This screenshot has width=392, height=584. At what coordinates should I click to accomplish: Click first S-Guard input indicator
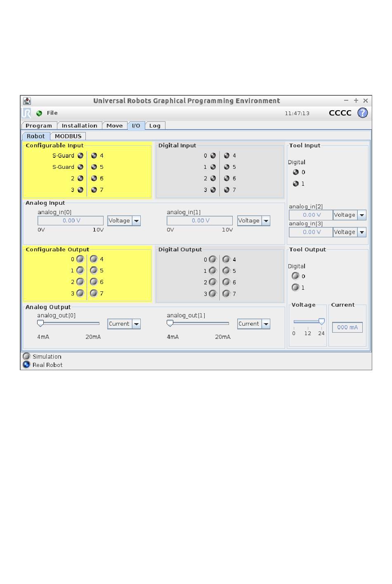[x=80, y=156]
